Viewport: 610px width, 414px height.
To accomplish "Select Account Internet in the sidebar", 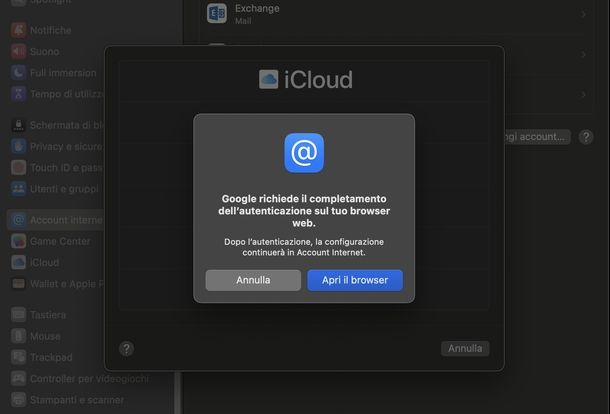I will 56,220.
